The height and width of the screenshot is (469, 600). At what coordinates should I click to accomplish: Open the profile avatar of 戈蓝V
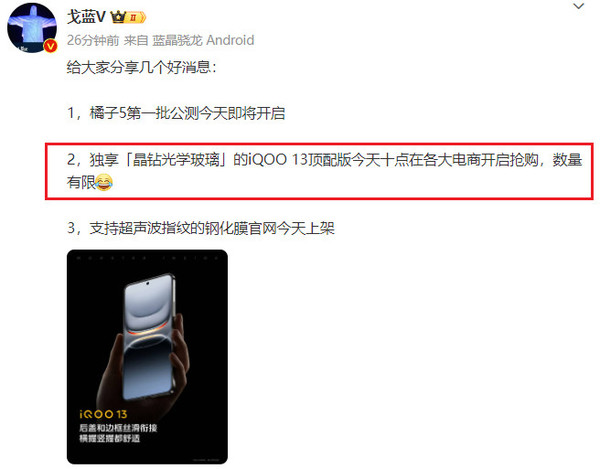pyautogui.click(x=32, y=28)
